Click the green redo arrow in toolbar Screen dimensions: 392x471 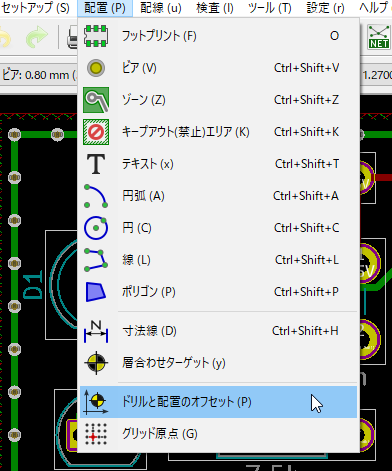pyautogui.click(x=37, y=36)
